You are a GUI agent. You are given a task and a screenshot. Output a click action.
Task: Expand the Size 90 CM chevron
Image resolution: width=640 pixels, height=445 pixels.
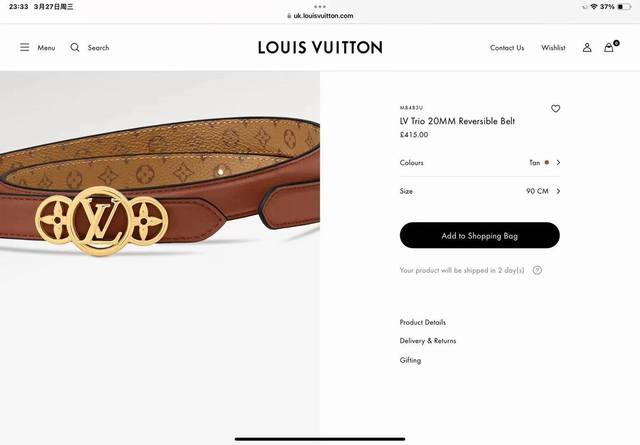click(558, 191)
